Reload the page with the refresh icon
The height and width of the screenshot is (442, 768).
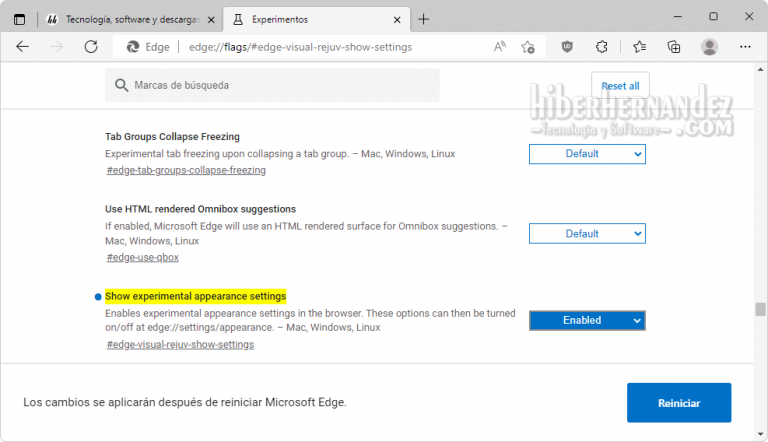(91, 47)
